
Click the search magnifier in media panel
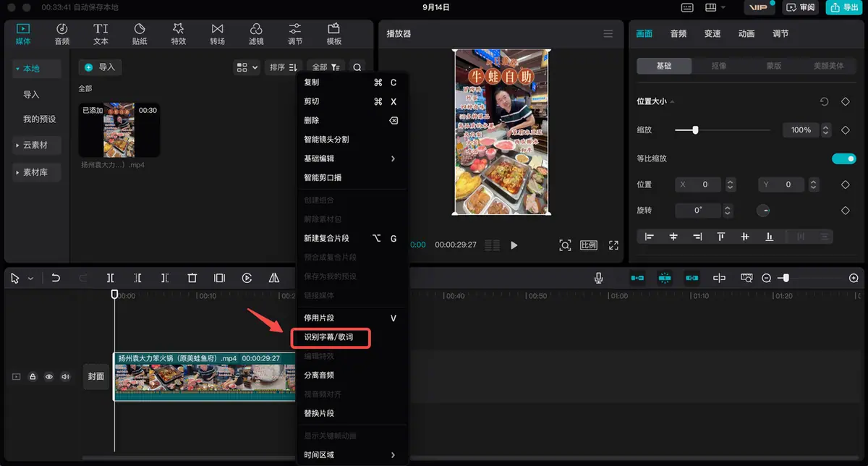pyautogui.click(x=357, y=67)
